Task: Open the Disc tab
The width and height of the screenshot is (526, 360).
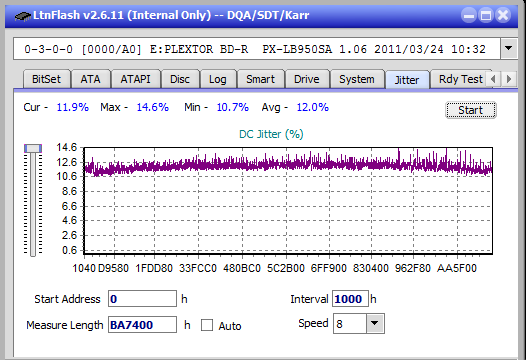Action: (x=180, y=79)
